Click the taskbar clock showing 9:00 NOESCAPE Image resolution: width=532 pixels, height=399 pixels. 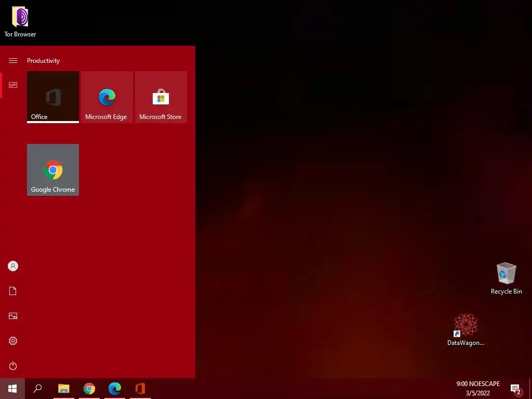click(478, 384)
